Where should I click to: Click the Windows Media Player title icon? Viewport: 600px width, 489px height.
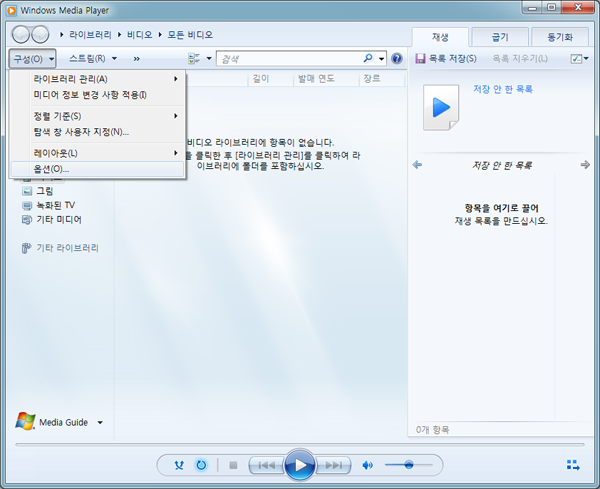tap(11, 10)
